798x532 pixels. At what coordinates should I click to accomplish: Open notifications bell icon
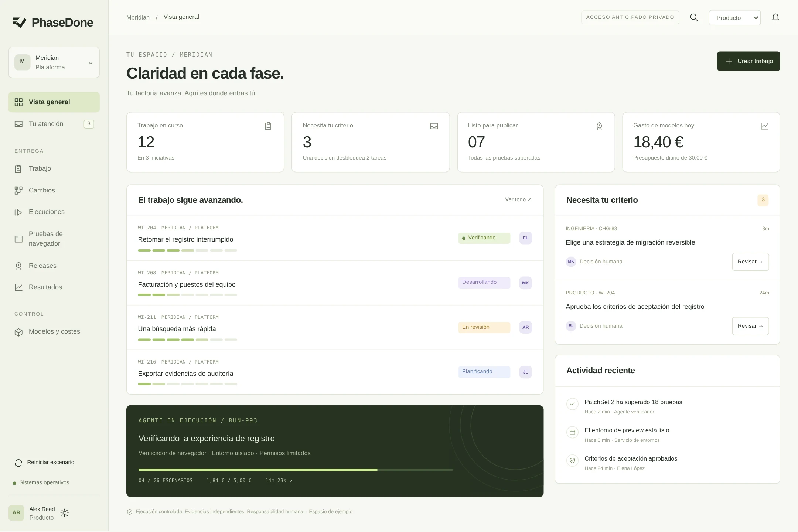click(x=775, y=18)
